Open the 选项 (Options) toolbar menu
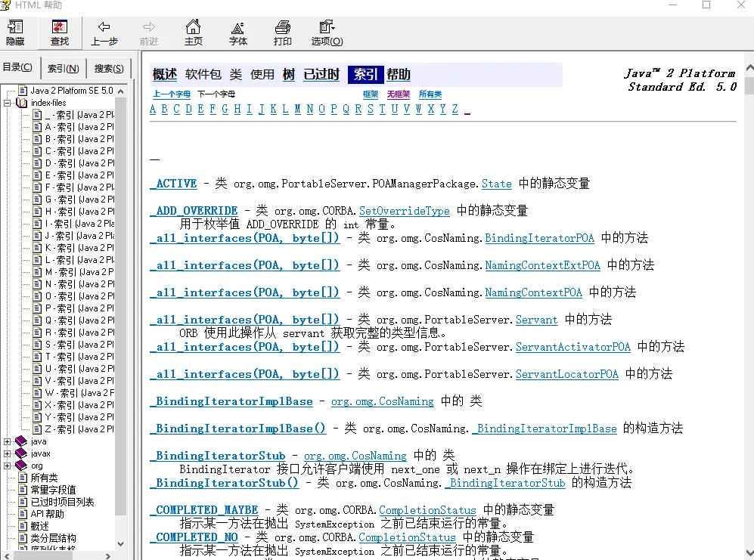Image resolution: width=754 pixels, height=560 pixels. click(x=327, y=32)
